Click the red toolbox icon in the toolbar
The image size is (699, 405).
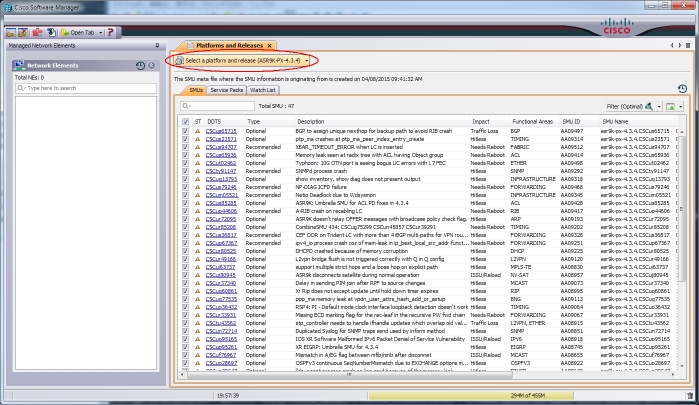click(x=37, y=32)
